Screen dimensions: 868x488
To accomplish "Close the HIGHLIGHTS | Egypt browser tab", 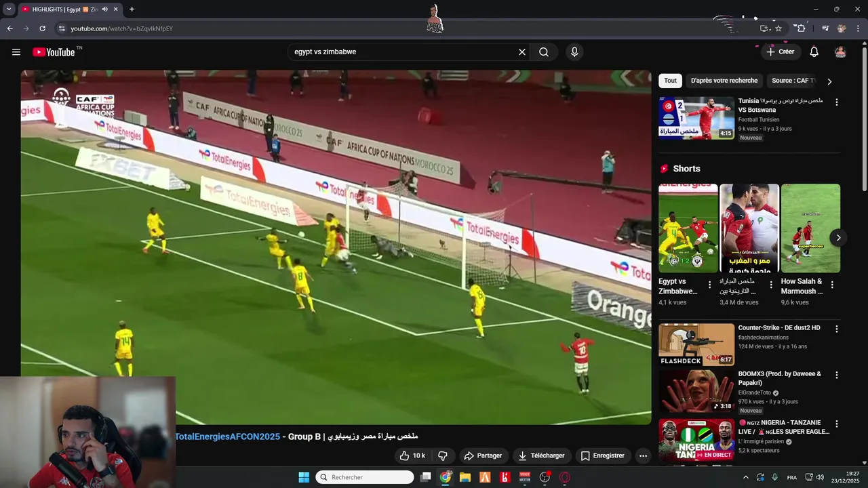I will [x=116, y=9].
